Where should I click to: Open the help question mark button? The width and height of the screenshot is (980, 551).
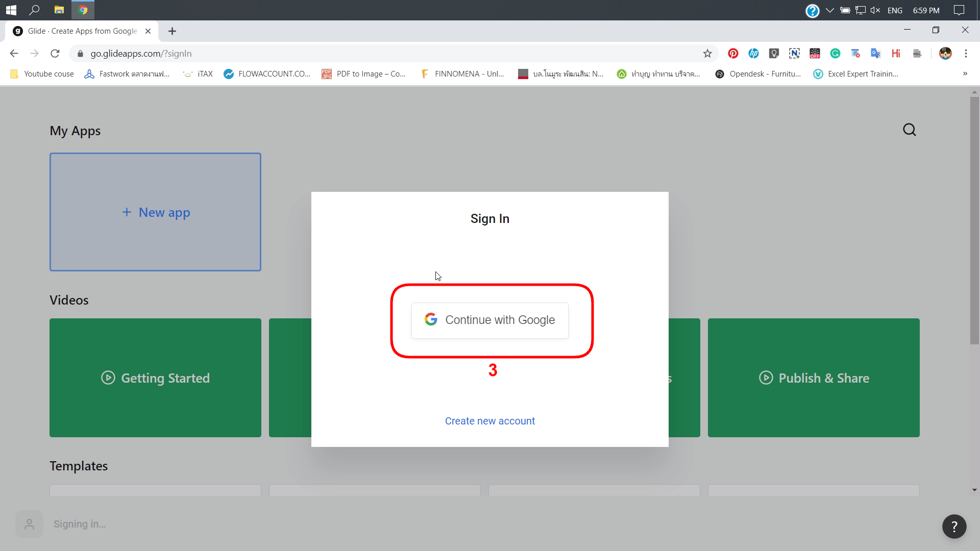click(954, 527)
